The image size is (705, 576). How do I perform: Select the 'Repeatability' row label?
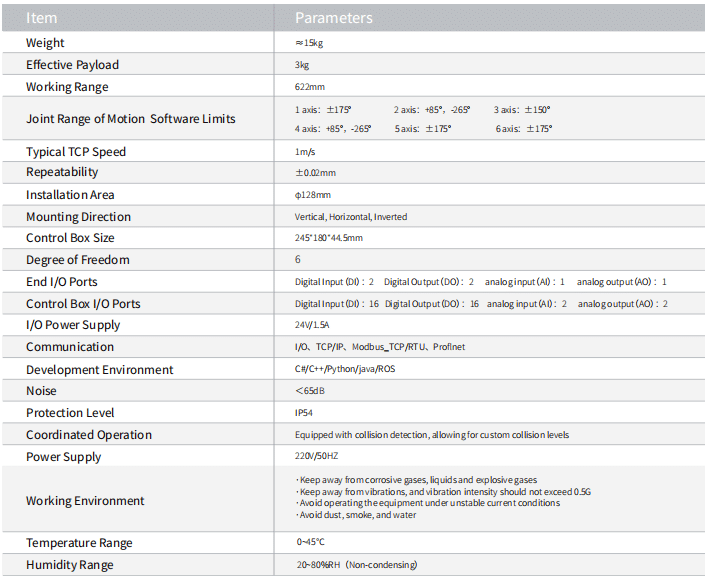62,173
